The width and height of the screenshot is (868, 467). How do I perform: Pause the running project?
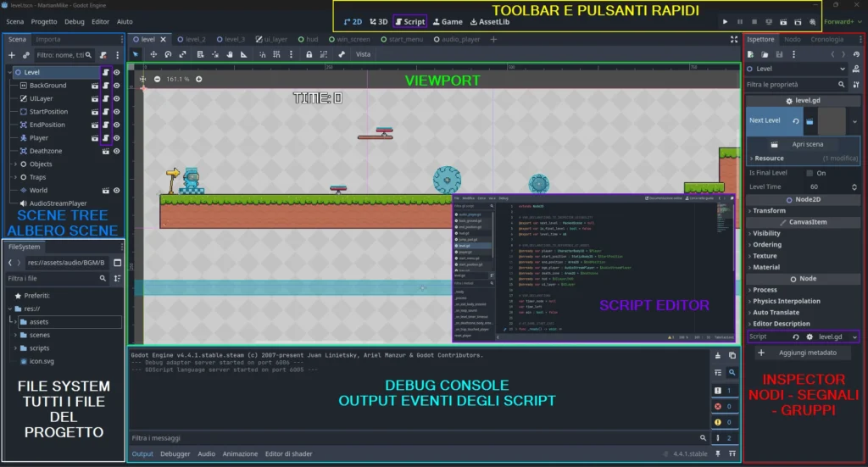pyautogui.click(x=739, y=22)
